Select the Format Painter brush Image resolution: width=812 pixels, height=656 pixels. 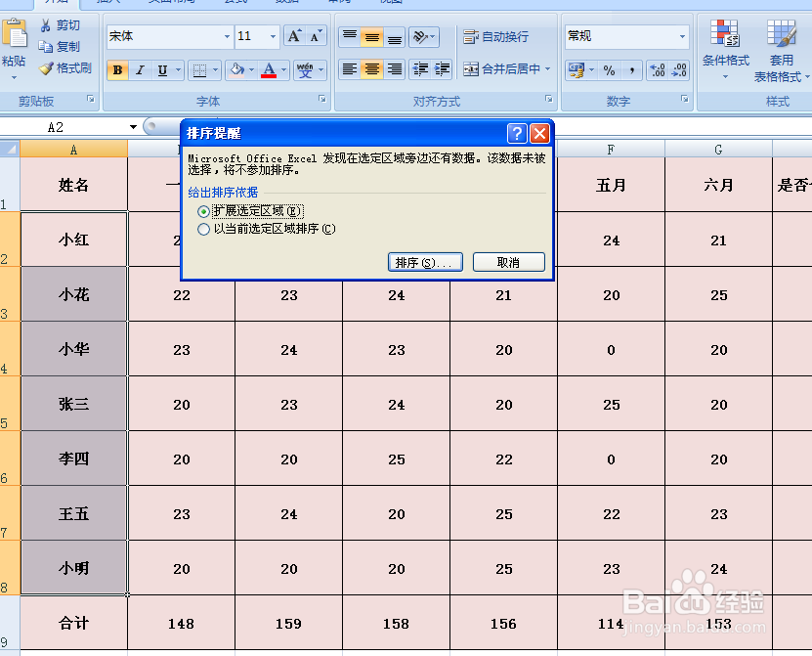pos(46,67)
